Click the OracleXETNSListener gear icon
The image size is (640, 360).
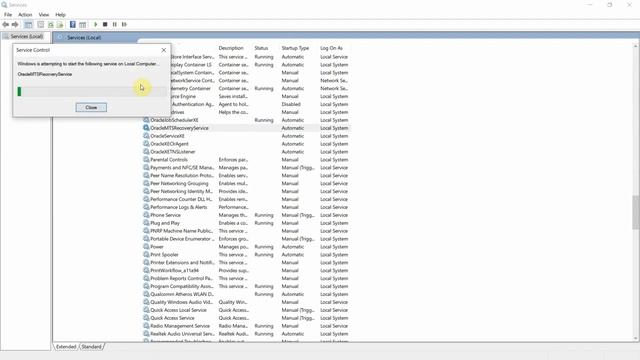click(x=146, y=151)
